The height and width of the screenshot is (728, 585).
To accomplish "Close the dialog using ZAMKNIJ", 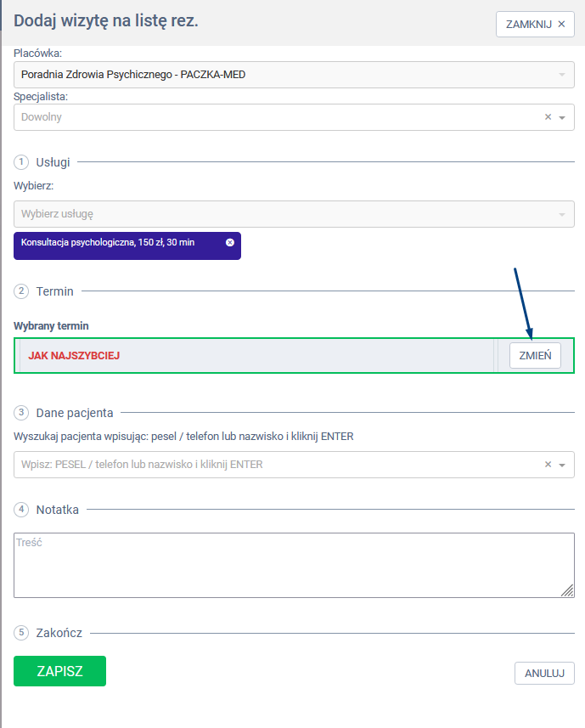I will tap(535, 24).
